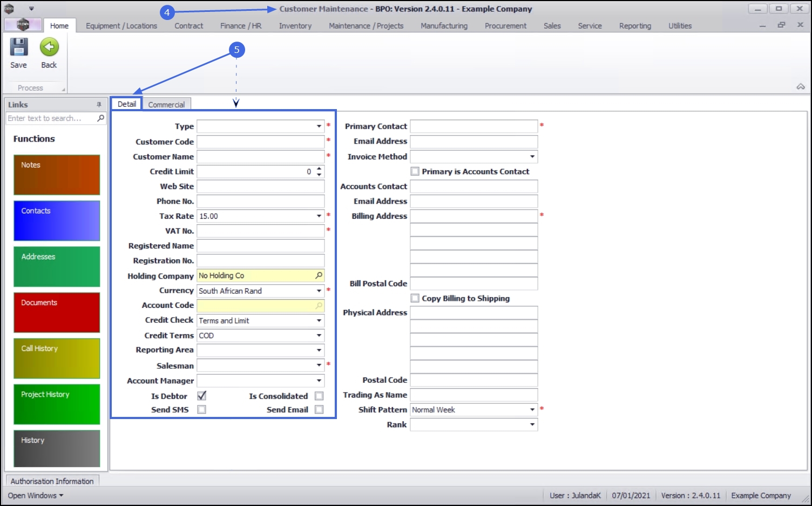Click the Links search text box

pos(51,118)
